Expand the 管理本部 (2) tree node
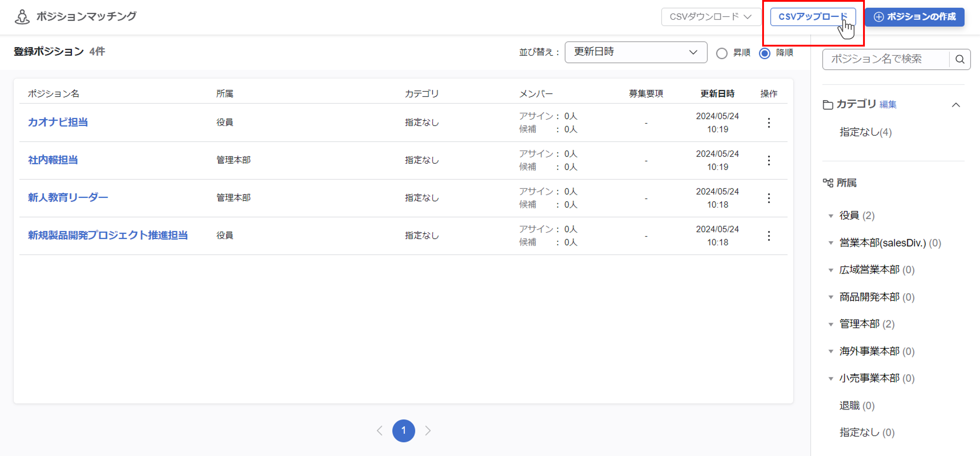This screenshot has width=980, height=456. click(x=831, y=324)
